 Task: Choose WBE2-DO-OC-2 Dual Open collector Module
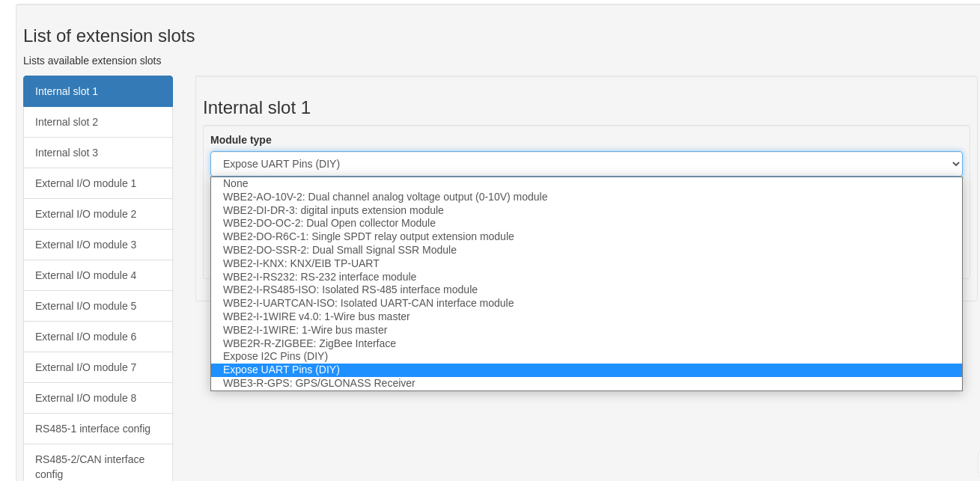point(586,223)
